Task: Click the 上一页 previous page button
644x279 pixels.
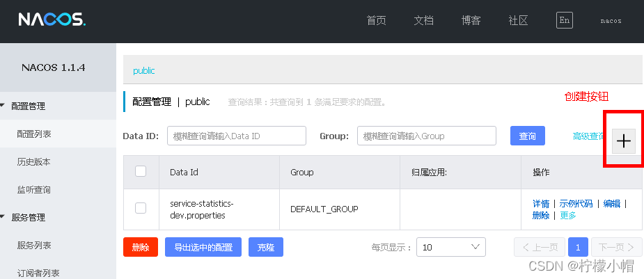Action: [x=540, y=247]
